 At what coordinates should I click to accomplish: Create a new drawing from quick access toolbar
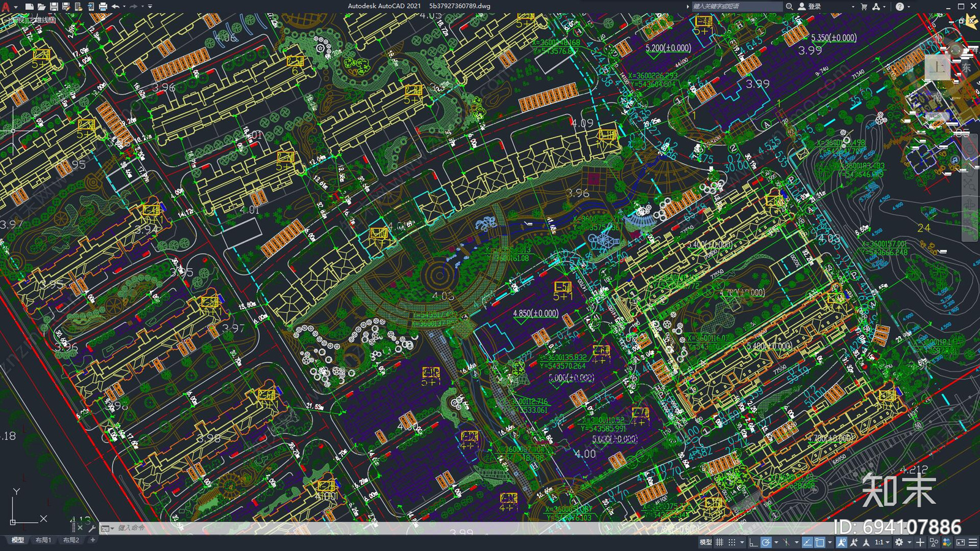(x=29, y=7)
